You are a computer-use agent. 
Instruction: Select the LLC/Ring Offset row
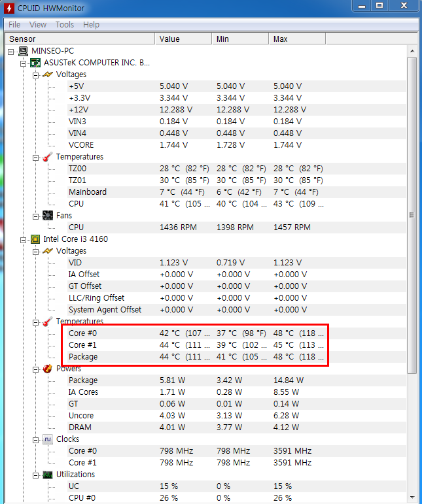[237, 298]
